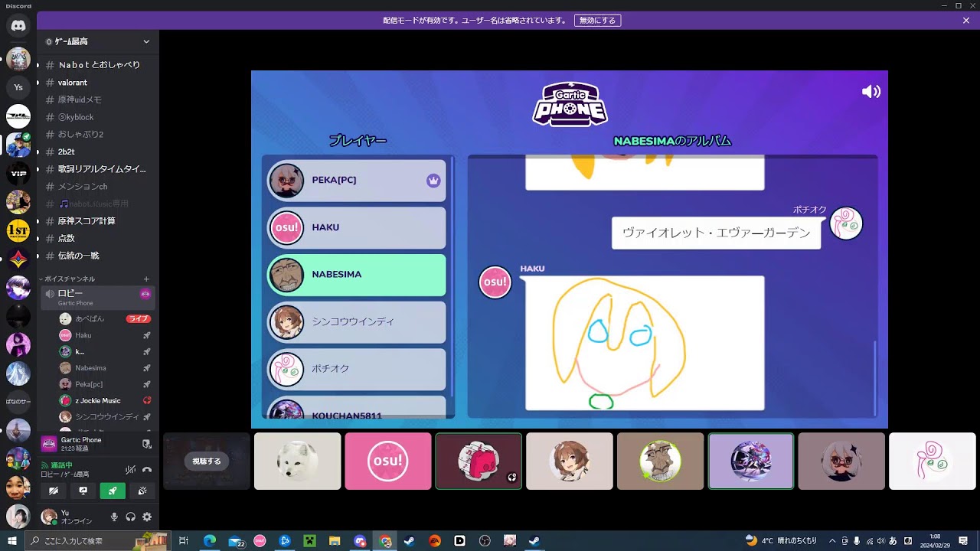
Task: Open the 原神スコア計算 channel
Action: point(98,221)
